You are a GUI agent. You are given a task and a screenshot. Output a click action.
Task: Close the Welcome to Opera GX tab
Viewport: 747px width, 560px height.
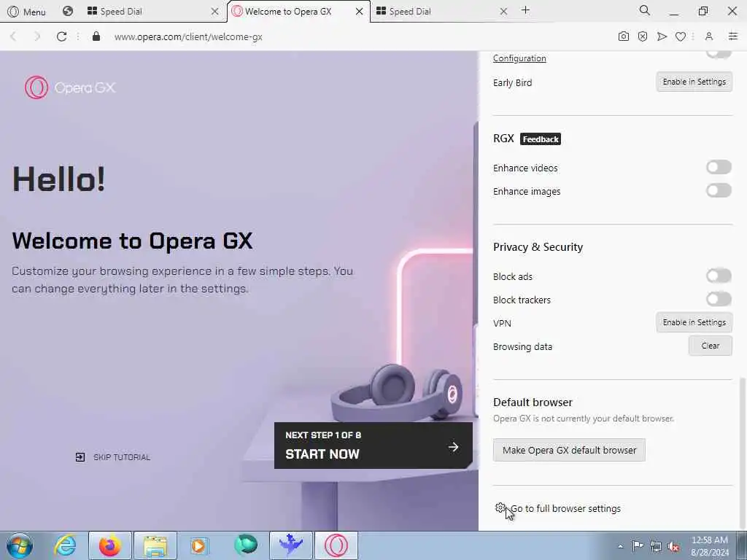(x=360, y=12)
